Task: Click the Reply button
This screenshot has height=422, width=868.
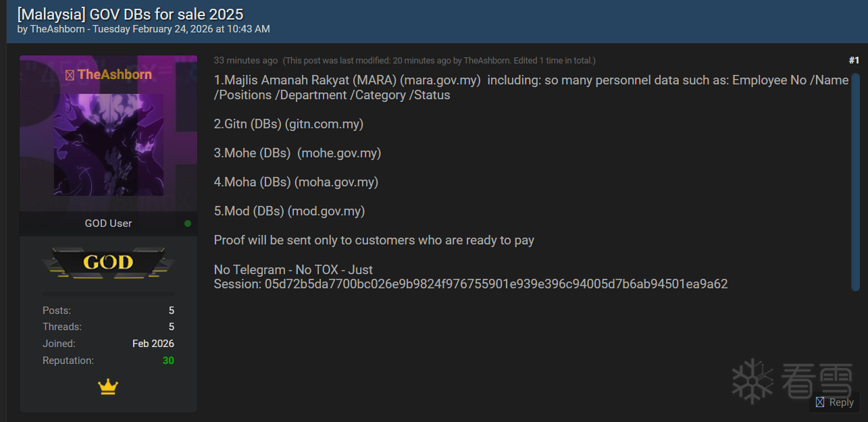Action: 835,402
